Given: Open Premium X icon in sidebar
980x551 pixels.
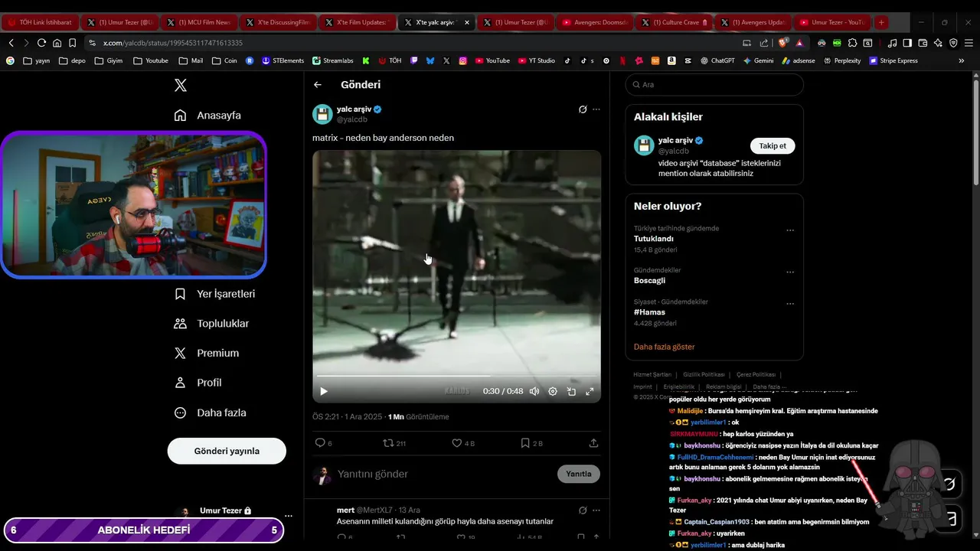Looking at the screenshot, I should [x=180, y=353].
